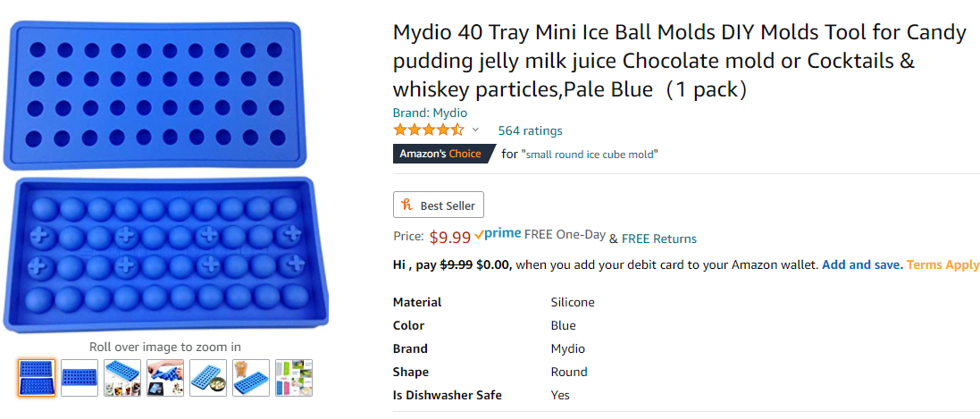The width and height of the screenshot is (980, 419).
Task: Select the seventh thumbnail with color variants
Action: click(294, 378)
